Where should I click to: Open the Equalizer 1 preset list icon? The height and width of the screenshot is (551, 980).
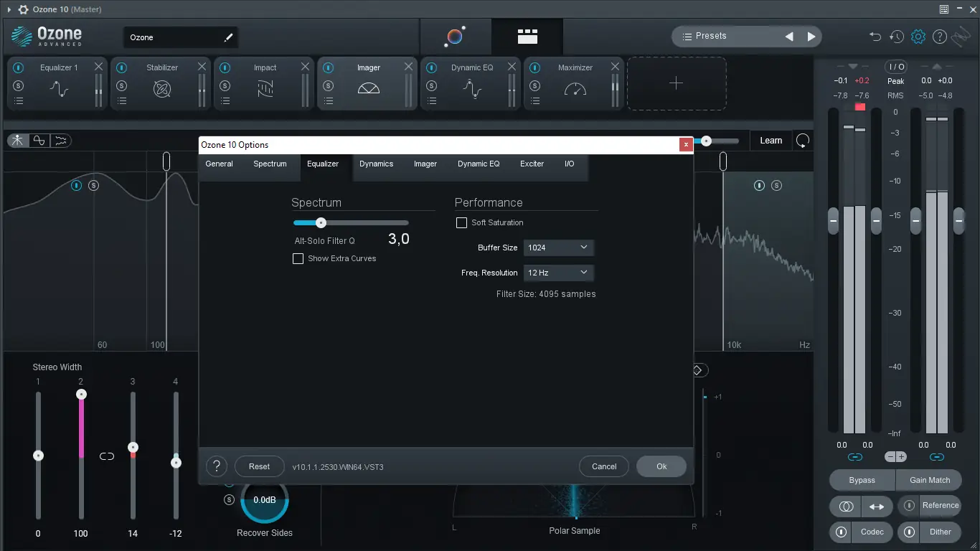[x=17, y=100]
